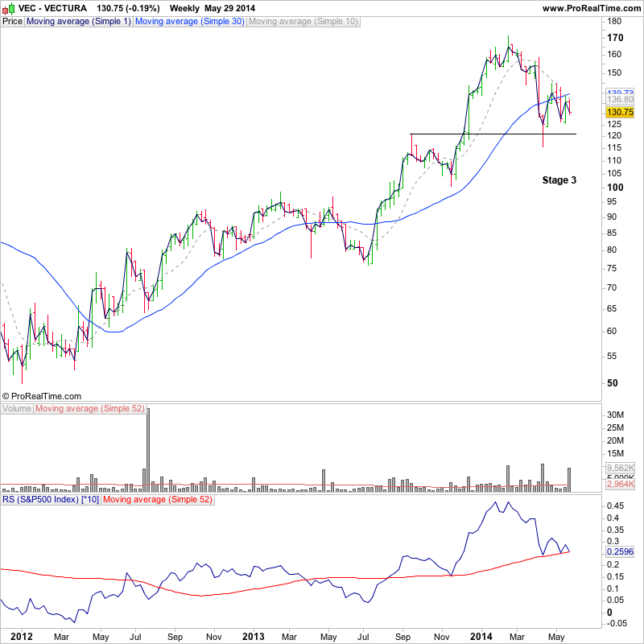Click the 30M volume axis label
The image size is (644, 644).
pos(615,415)
